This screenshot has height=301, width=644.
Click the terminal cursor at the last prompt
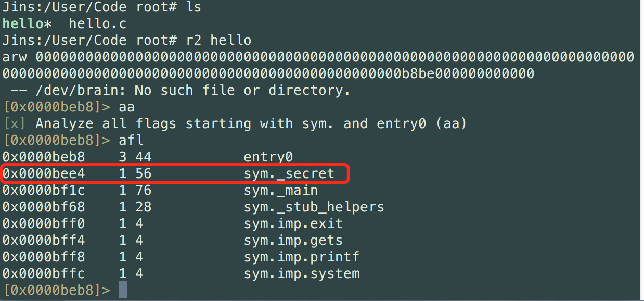122,290
